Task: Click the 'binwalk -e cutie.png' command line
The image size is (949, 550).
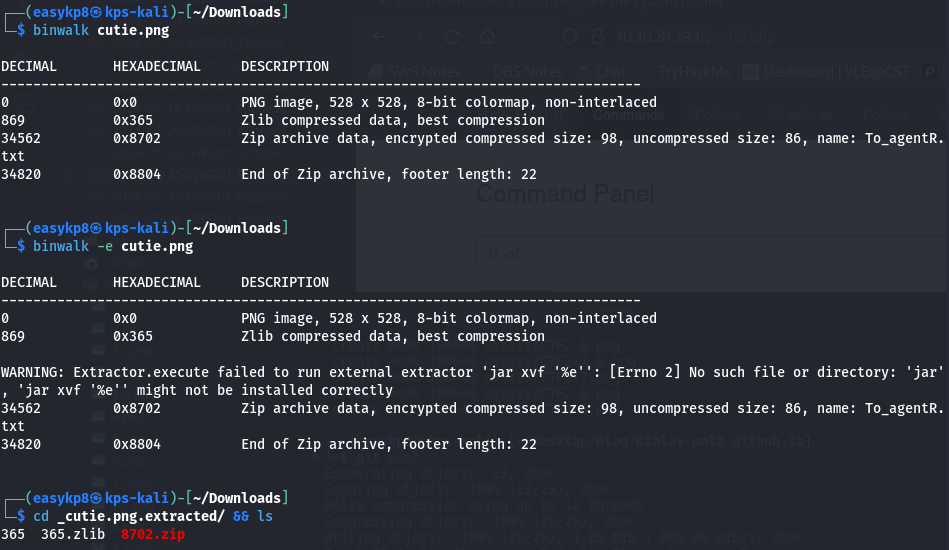Action: (x=113, y=246)
